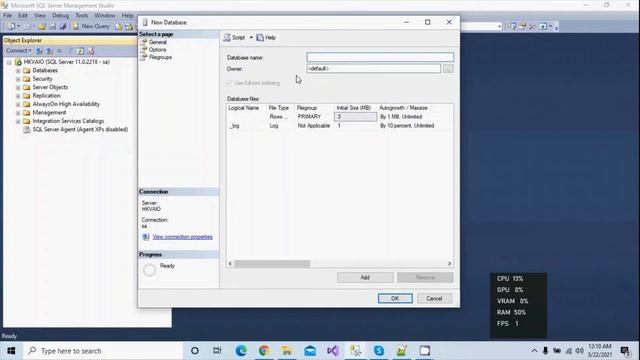Open View connection properties link
The width and height of the screenshot is (640, 360).
coord(182,237)
